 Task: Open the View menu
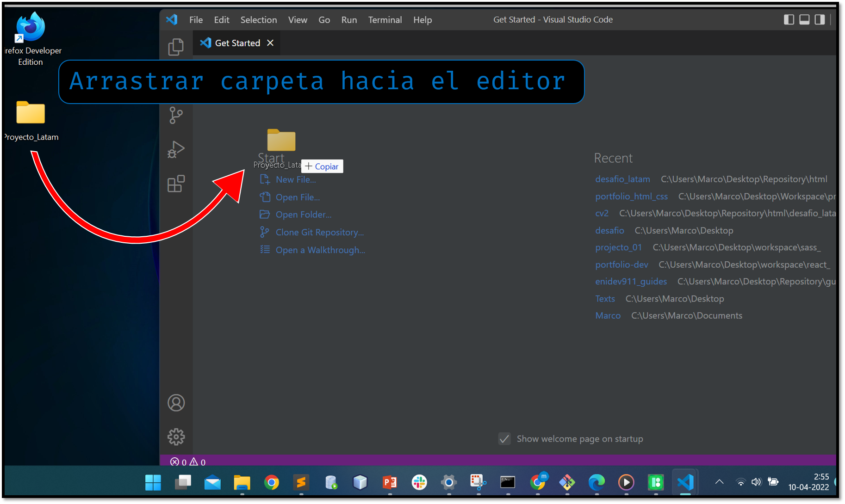[298, 20]
